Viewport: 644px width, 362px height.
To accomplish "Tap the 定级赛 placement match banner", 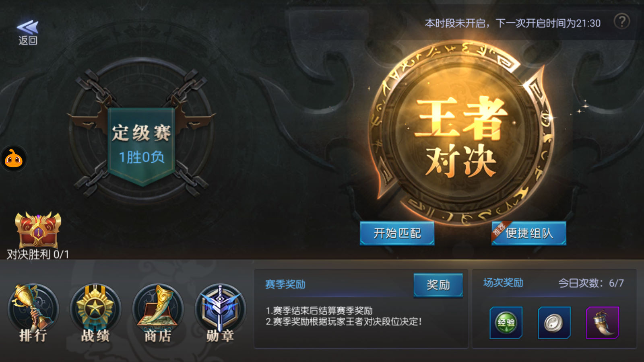I will click(x=142, y=145).
